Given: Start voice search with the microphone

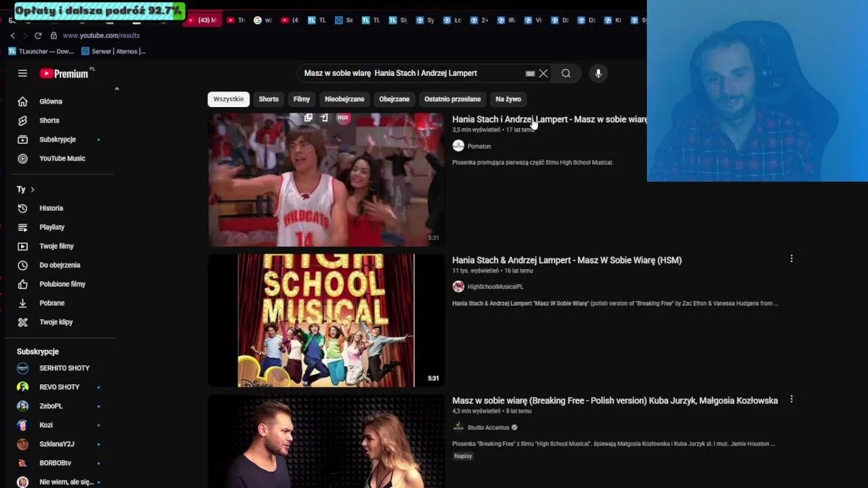Looking at the screenshot, I should click(x=598, y=73).
